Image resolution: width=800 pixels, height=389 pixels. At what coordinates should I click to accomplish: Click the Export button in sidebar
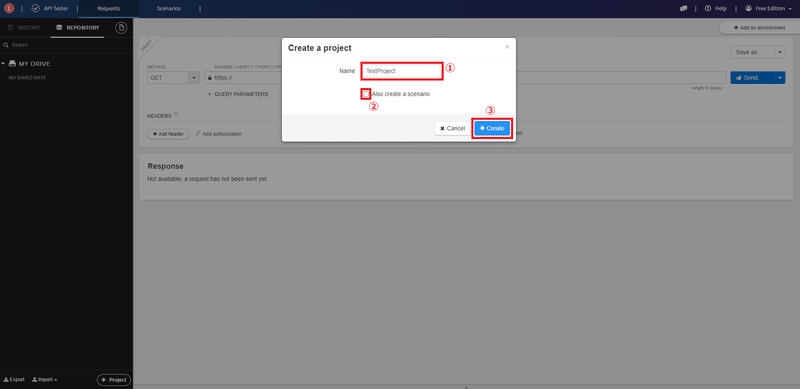pos(14,380)
